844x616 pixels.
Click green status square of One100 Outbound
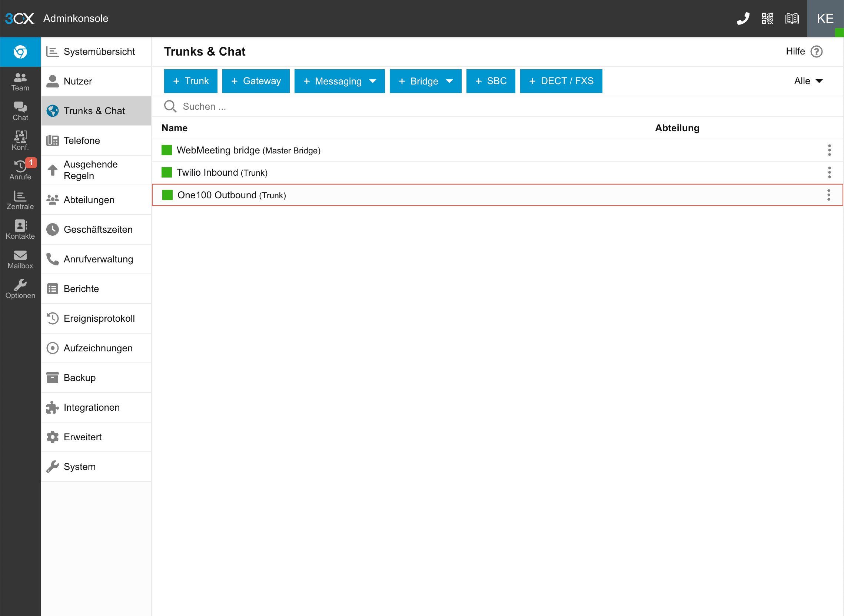click(167, 195)
